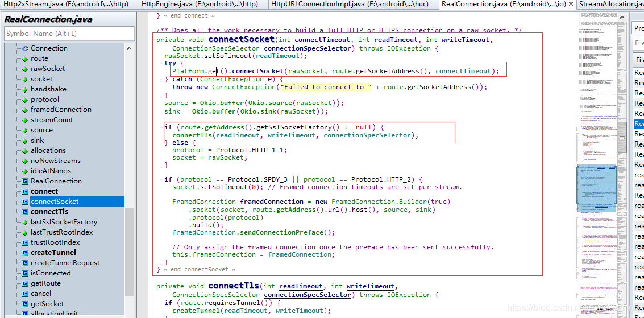
Task: Open the StreamAllocation.java tab
Action: pyautogui.click(x=611, y=5)
